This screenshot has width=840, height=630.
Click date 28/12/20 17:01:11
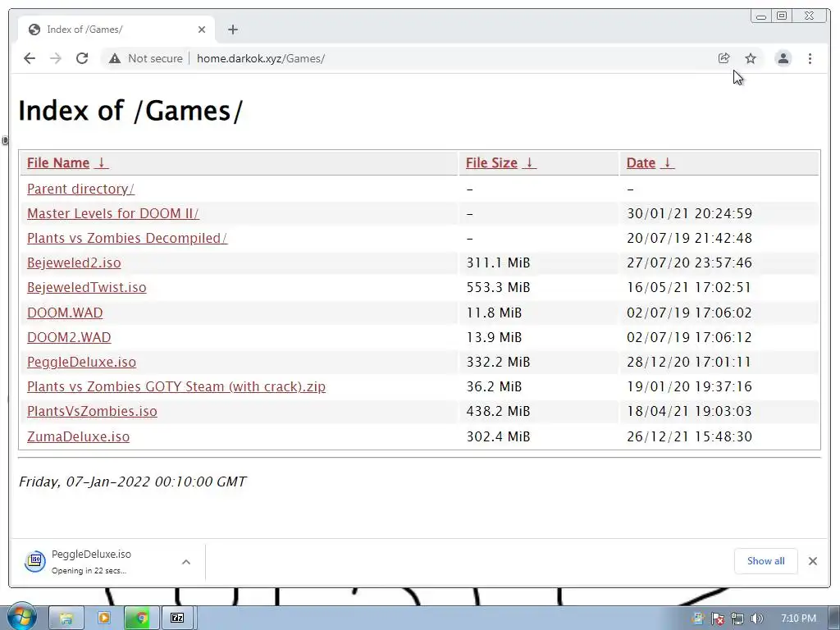(x=689, y=362)
